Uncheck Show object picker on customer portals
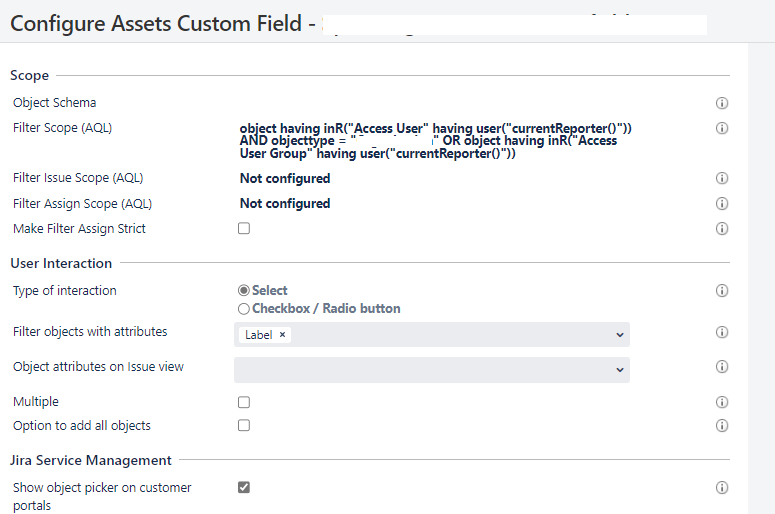Screen dimensions: 775x514 click(244, 487)
